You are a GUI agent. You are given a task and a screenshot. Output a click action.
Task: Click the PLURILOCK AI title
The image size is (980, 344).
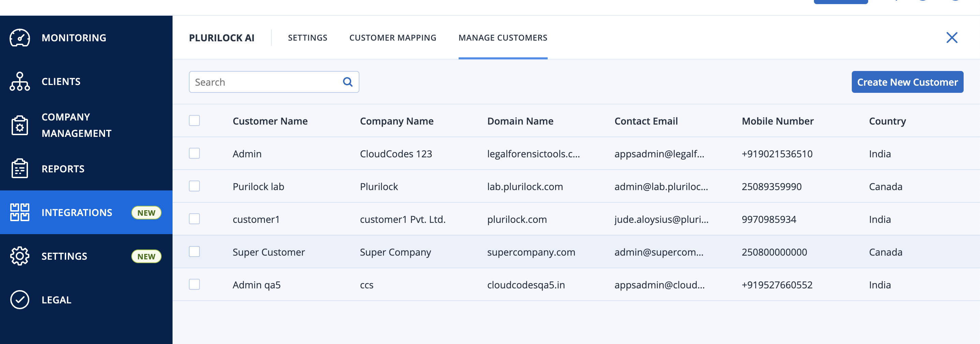point(222,38)
